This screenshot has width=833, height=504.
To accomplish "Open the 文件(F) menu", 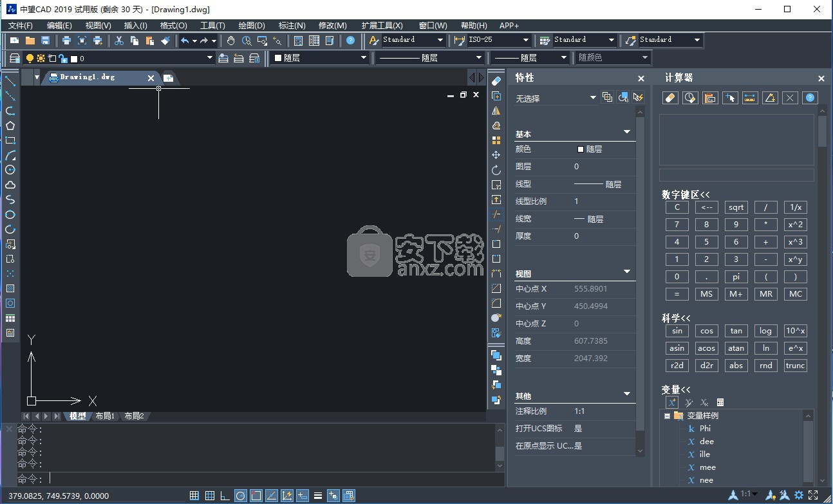I will click(x=20, y=26).
